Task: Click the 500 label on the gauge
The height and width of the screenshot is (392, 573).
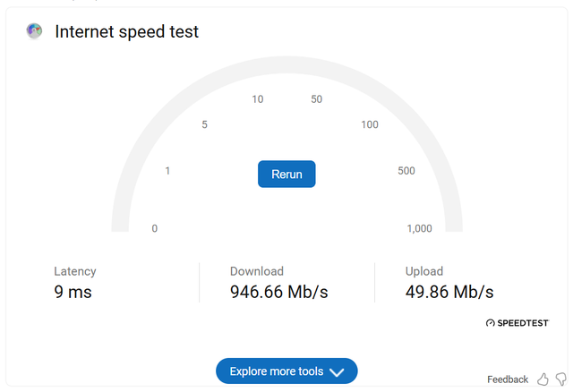Action: click(x=406, y=170)
